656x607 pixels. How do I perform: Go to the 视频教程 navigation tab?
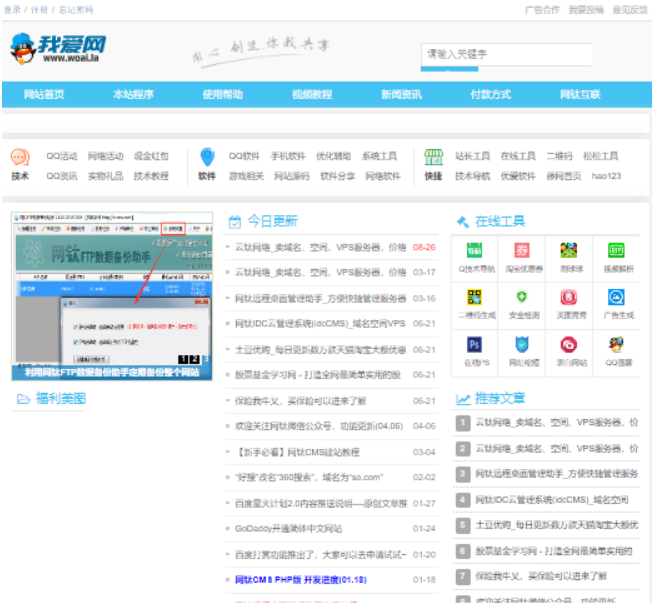point(311,95)
